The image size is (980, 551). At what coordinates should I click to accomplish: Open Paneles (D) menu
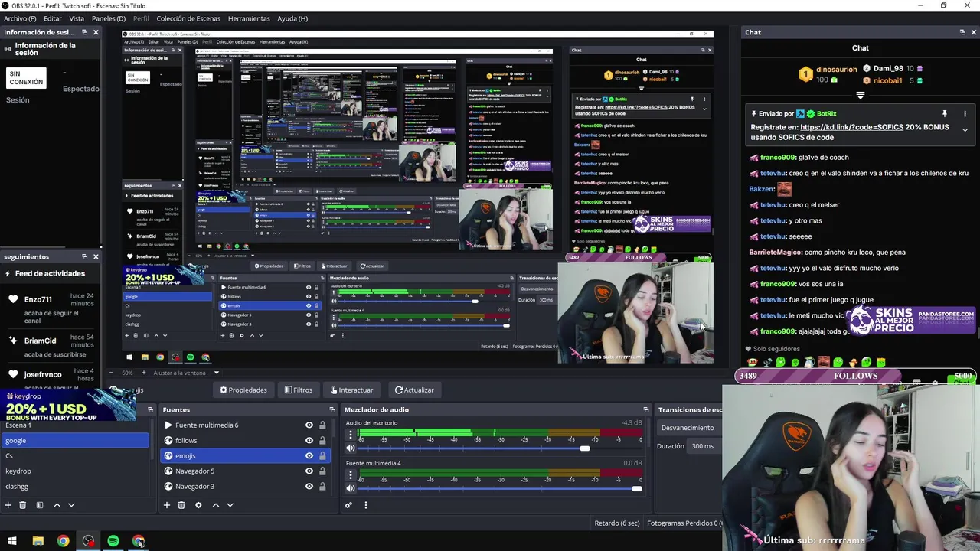click(109, 18)
